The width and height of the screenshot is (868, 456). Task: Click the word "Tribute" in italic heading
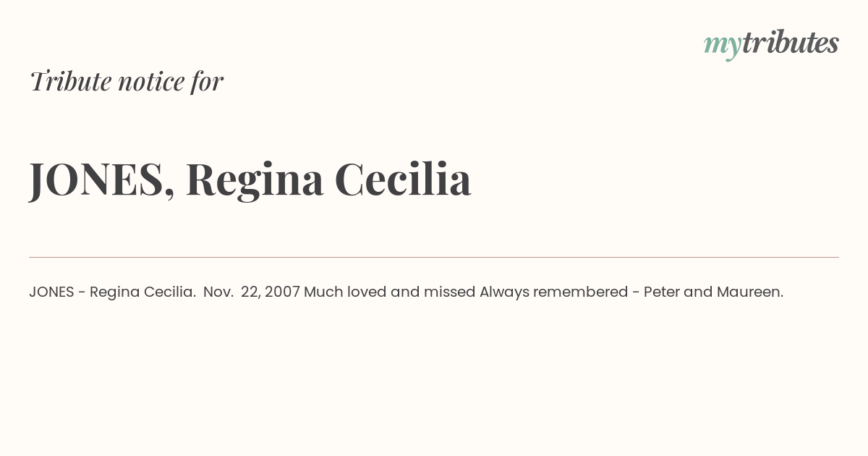[x=70, y=81]
